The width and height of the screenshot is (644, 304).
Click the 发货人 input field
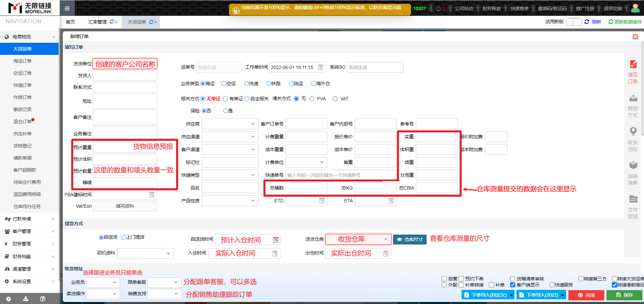click(x=125, y=75)
